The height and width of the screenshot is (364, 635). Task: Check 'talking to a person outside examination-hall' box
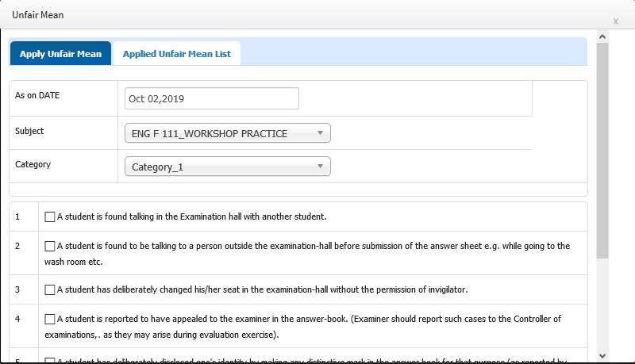[50, 246]
